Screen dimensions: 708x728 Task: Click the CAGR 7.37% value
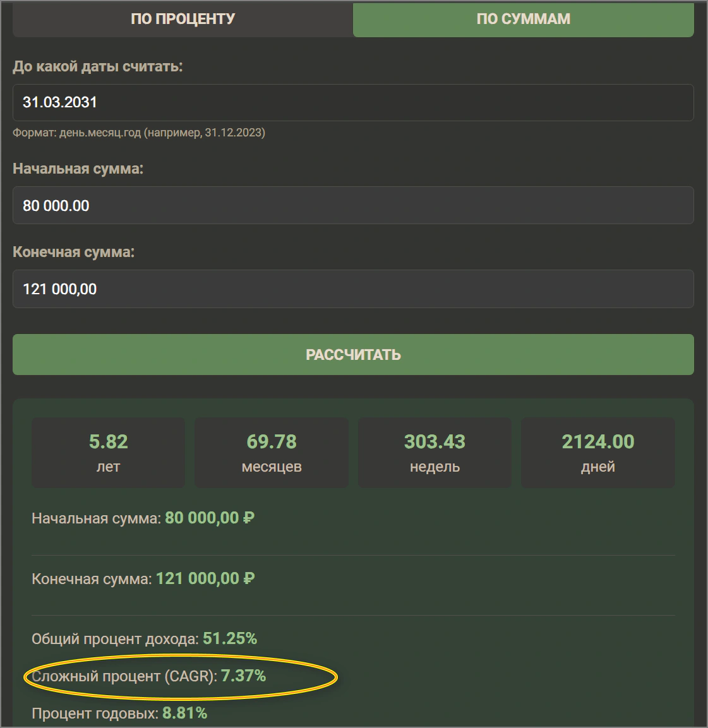(243, 676)
